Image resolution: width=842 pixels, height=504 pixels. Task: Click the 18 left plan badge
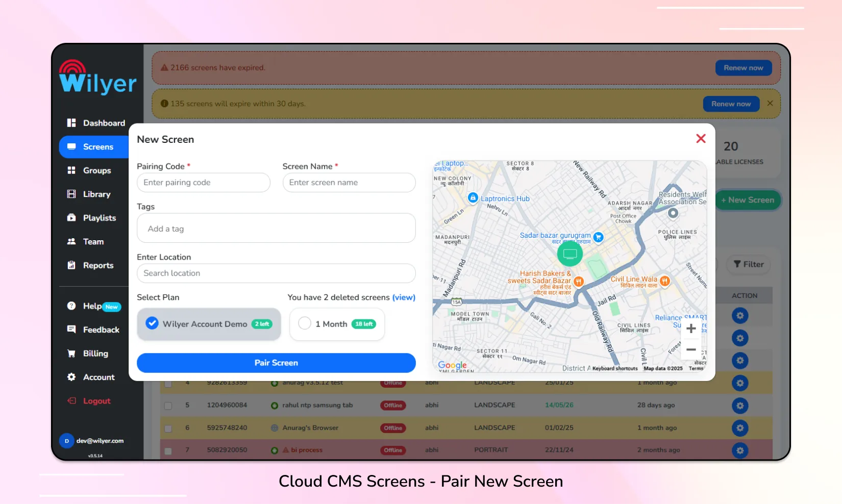(364, 324)
